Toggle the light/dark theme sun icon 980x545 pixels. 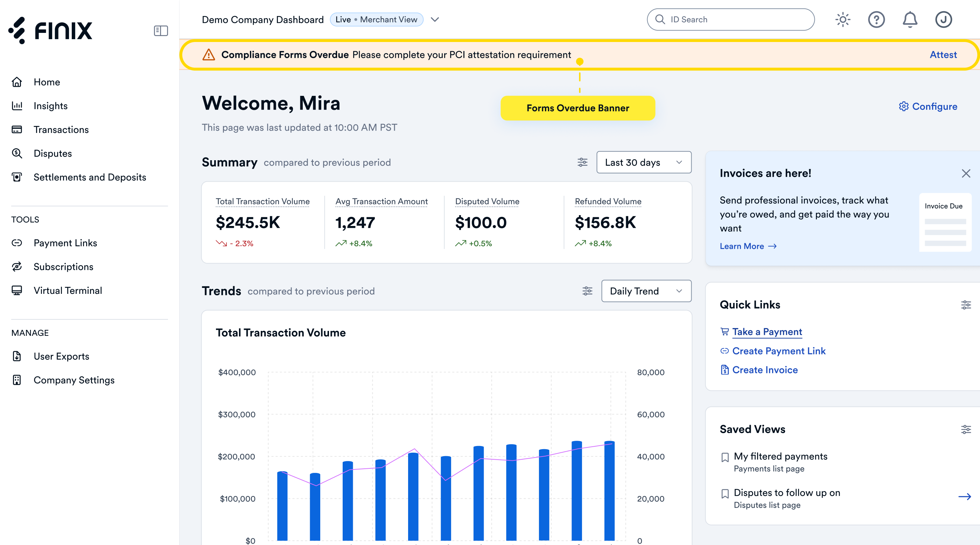pyautogui.click(x=843, y=19)
